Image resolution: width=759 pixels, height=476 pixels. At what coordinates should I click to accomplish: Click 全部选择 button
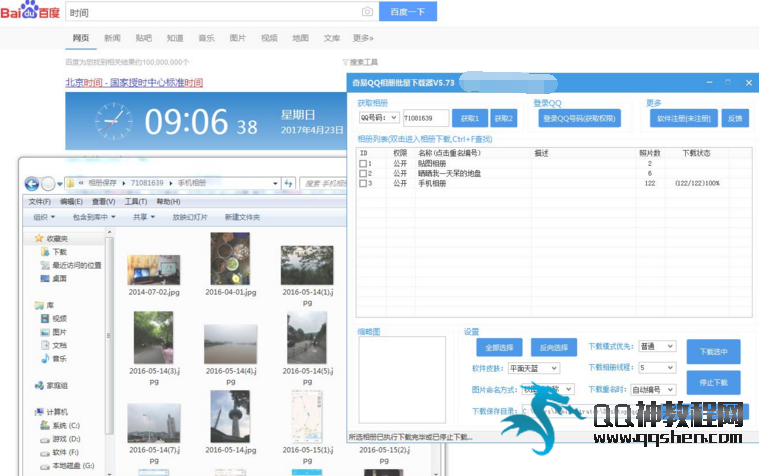coord(499,347)
